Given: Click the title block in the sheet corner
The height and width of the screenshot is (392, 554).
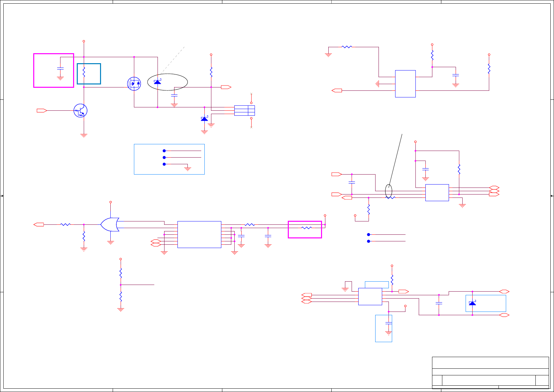Looking at the screenshot, I should 491,372.
